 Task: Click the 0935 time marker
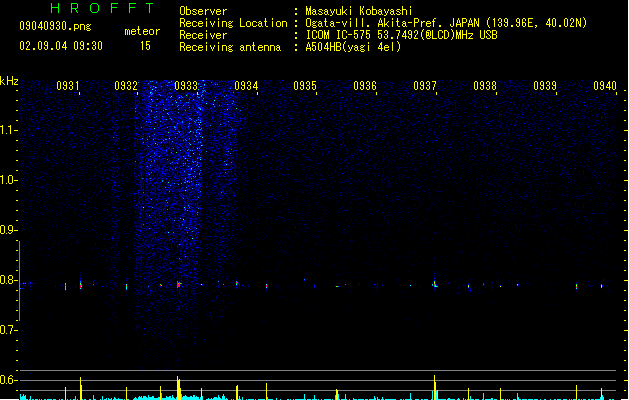click(x=305, y=86)
